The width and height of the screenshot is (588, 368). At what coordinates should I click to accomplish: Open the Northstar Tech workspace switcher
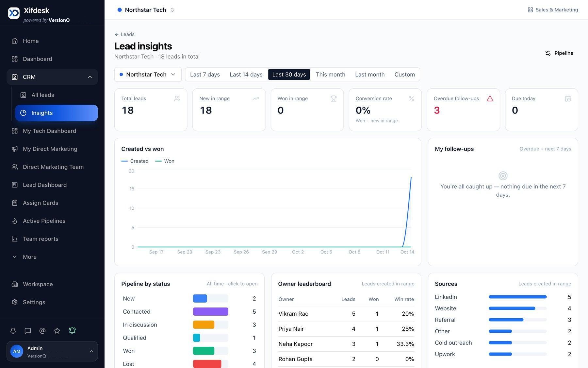click(146, 10)
